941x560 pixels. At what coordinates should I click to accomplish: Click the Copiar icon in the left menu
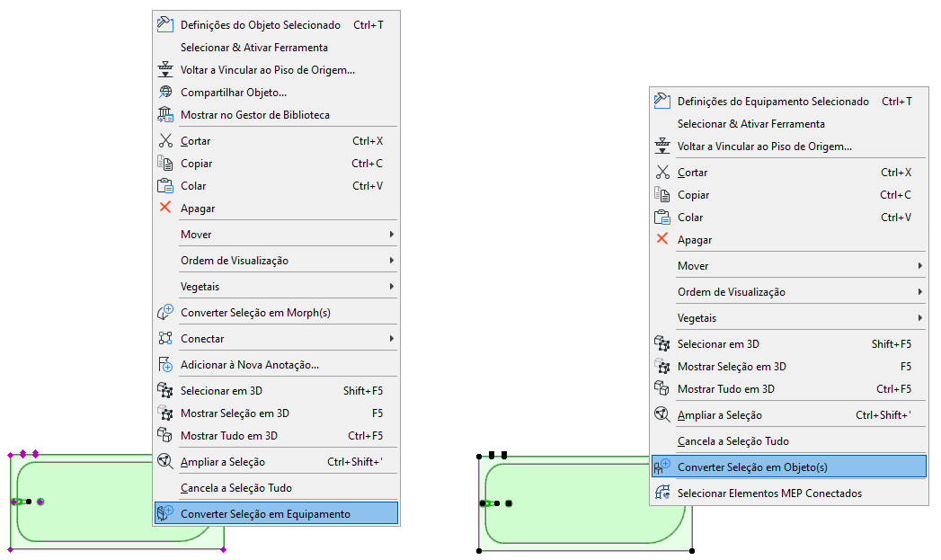[x=165, y=163]
